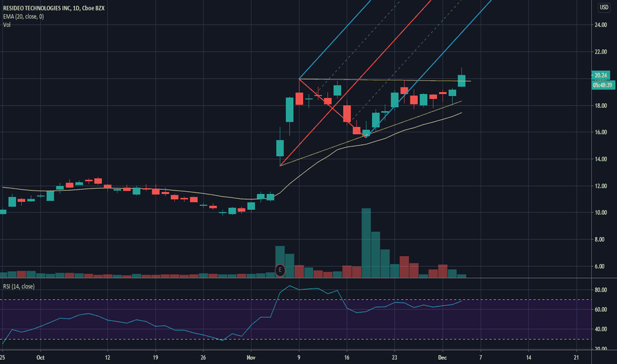The height and width of the screenshot is (364, 617).
Task: Click the earnings 'E' marker icon
Action: [280, 270]
